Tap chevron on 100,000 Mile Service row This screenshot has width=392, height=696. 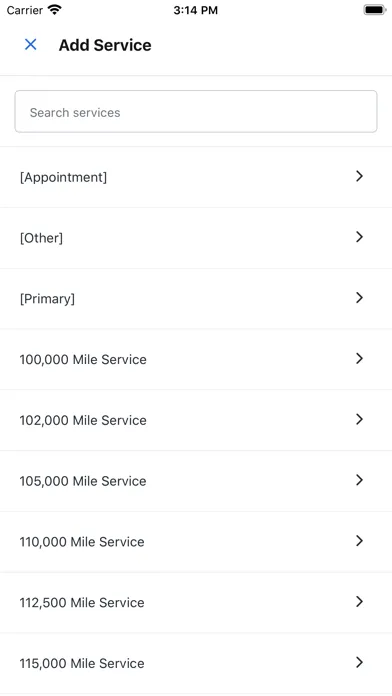point(360,359)
